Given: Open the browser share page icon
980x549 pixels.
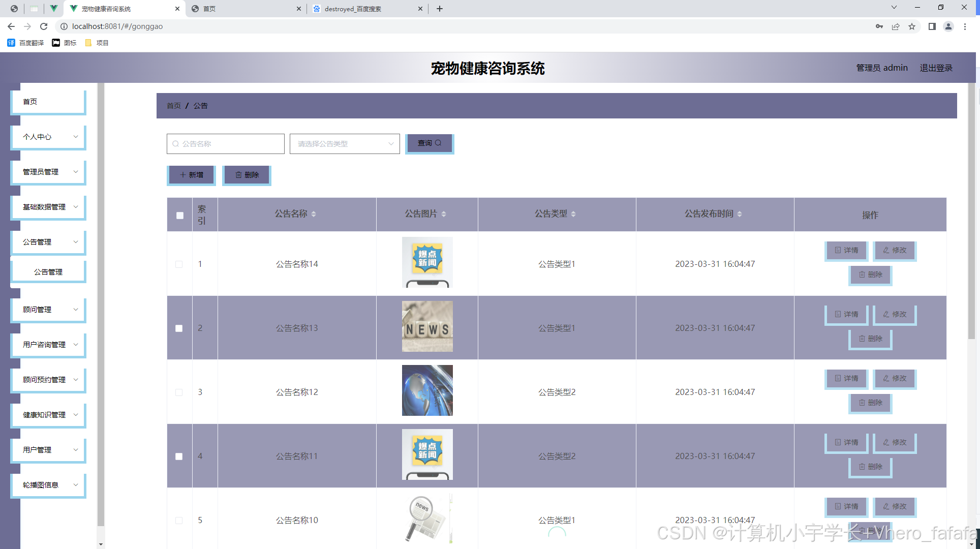Looking at the screenshot, I should coord(896,26).
